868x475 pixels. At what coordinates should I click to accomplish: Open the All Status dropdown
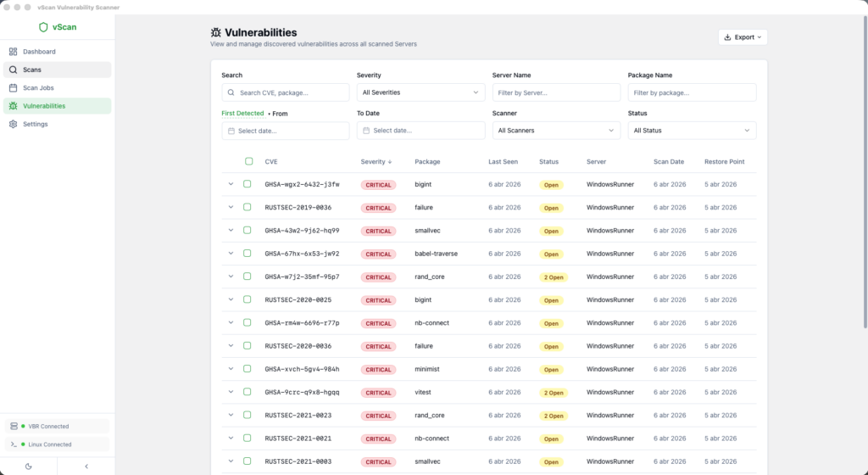click(692, 131)
